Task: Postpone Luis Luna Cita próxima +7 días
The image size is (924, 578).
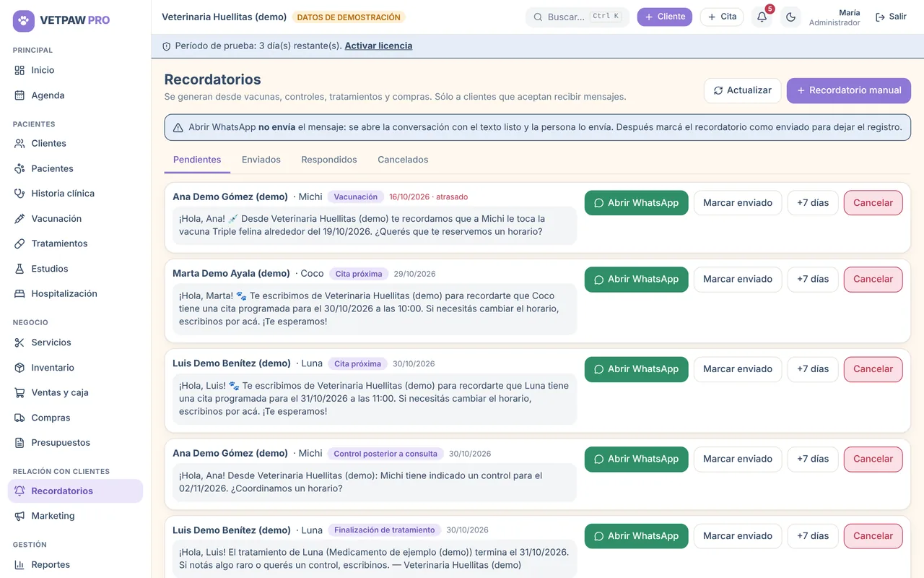Action: (x=812, y=369)
